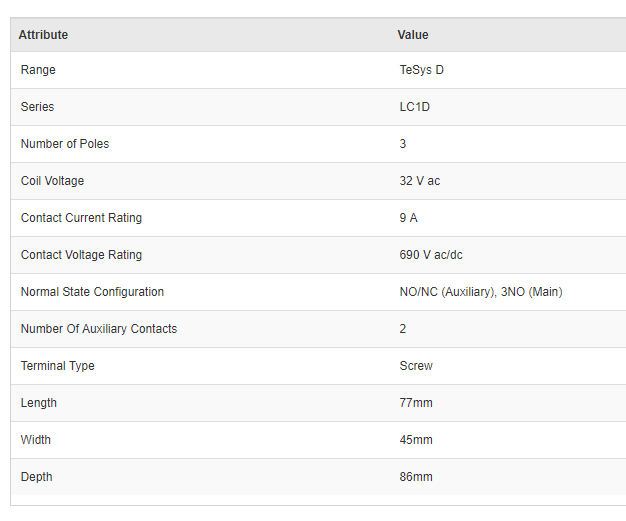The height and width of the screenshot is (521, 626).
Task: Click the Number Of Auxiliary Contacts label
Action: pyautogui.click(x=99, y=329)
